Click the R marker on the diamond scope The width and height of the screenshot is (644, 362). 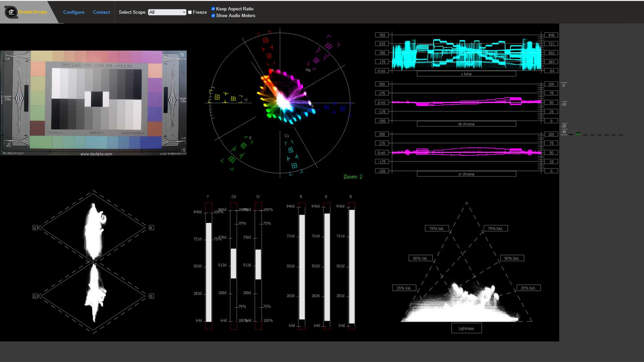point(151,228)
